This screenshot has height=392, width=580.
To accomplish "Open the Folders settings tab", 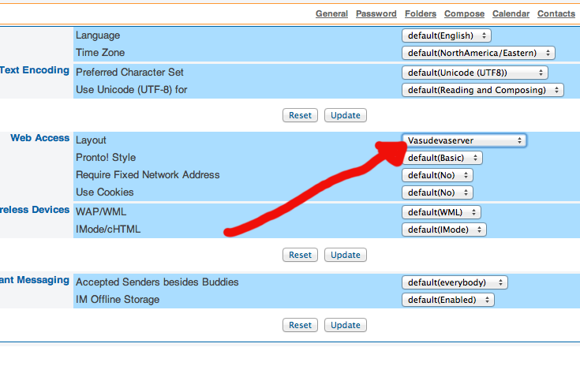I will coord(420,13).
